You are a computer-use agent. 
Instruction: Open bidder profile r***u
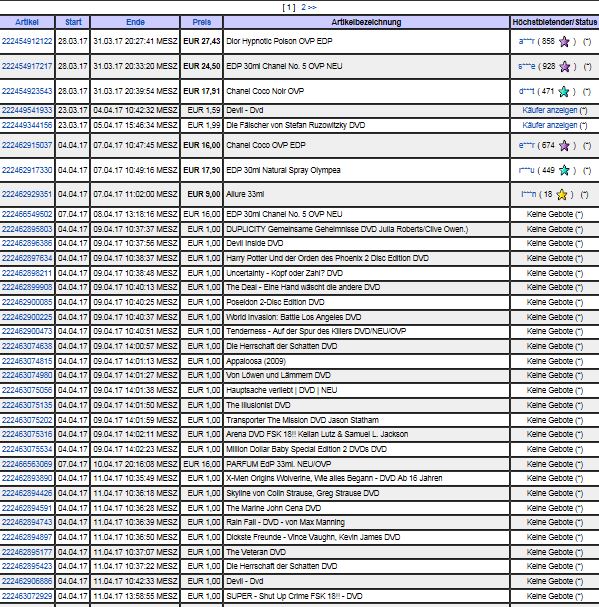coord(527,170)
